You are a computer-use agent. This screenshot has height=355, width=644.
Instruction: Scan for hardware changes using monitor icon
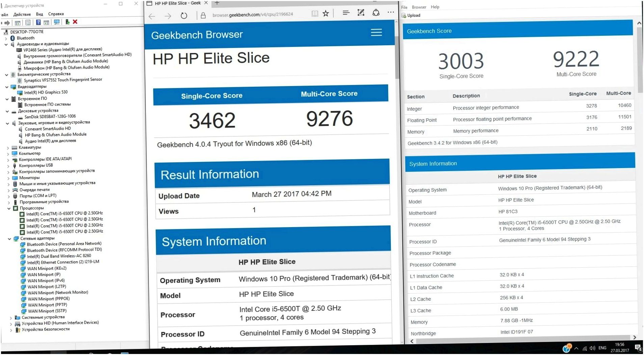[57, 22]
